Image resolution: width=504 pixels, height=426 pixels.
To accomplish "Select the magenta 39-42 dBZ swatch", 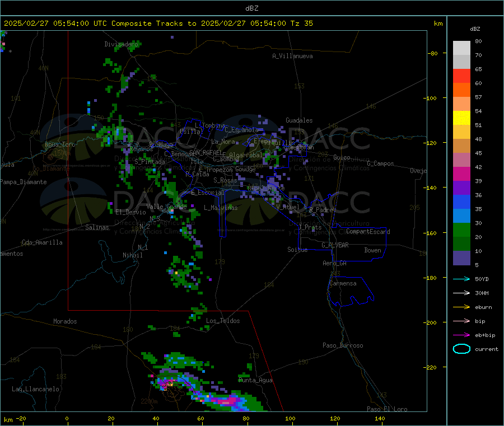I will click(x=461, y=174).
